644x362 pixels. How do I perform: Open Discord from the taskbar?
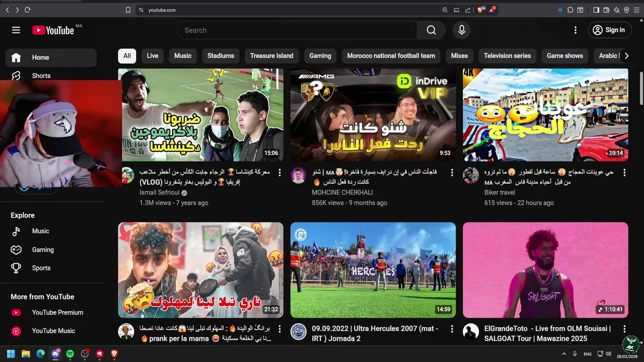(55, 354)
